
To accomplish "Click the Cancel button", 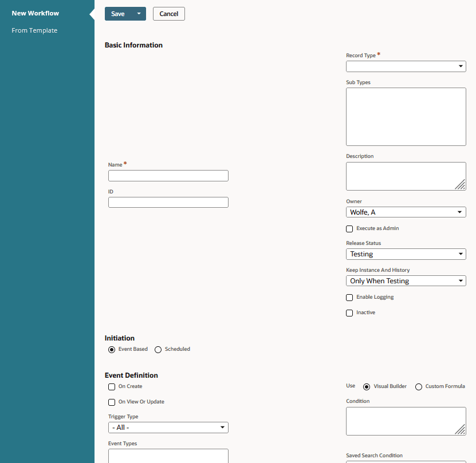I will (x=169, y=14).
